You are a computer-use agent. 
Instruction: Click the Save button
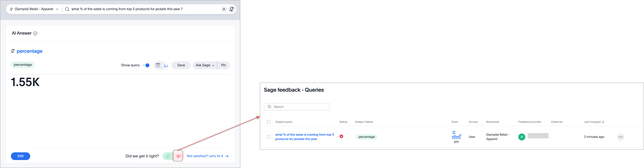pyautogui.click(x=181, y=65)
